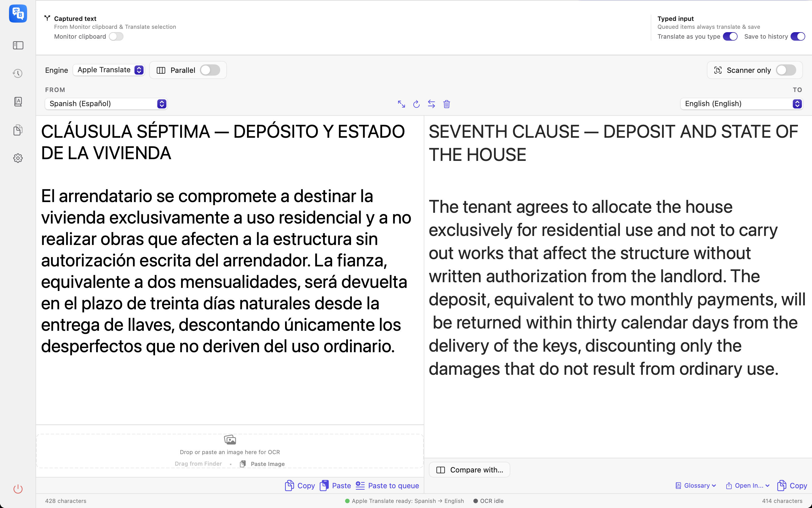Expand the Glossary menu
This screenshot has width=812, height=508.
(696, 485)
